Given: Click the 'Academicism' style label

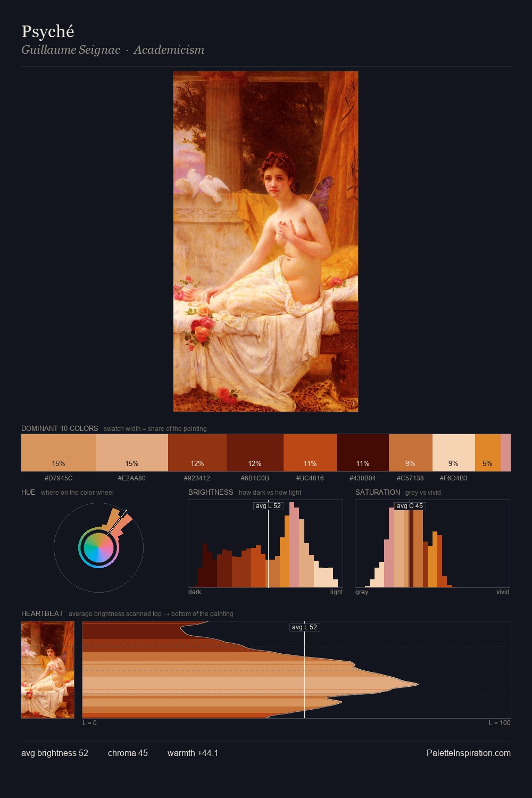Looking at the screenshot, I should point(169,50).
